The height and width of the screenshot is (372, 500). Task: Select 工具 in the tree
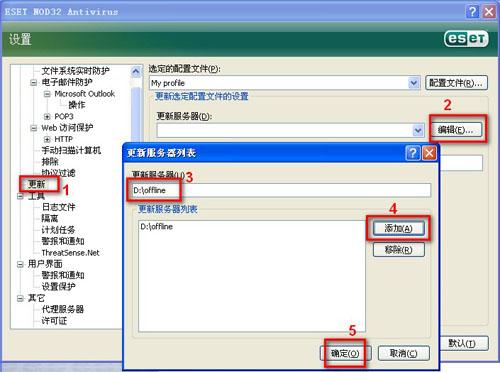36,196
